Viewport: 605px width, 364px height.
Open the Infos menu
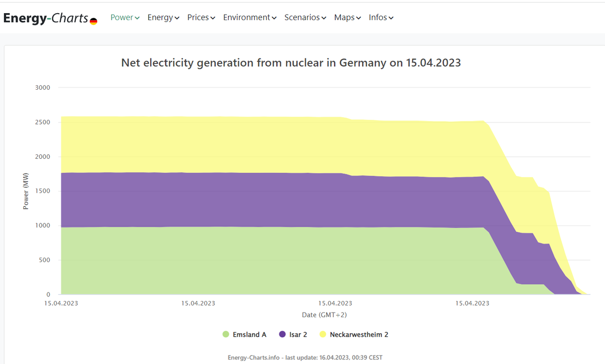tap(381, 17)
